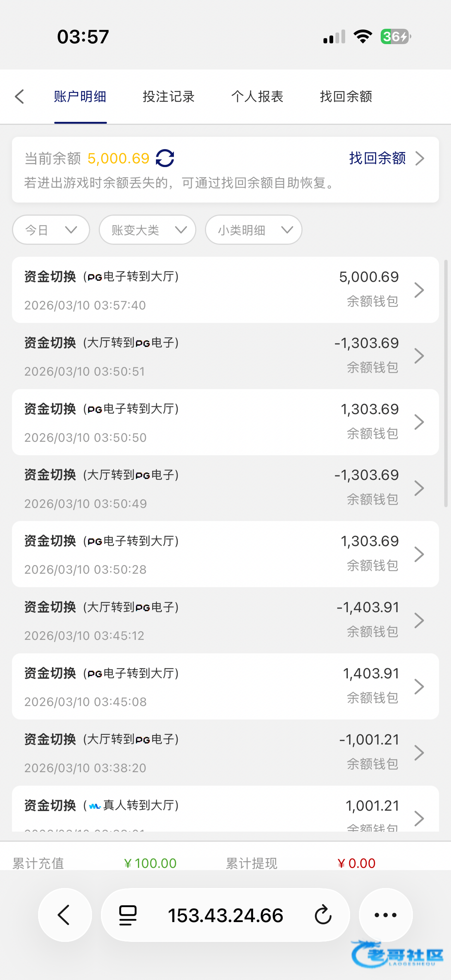Open the browser tabs icon

click(128, 915)
